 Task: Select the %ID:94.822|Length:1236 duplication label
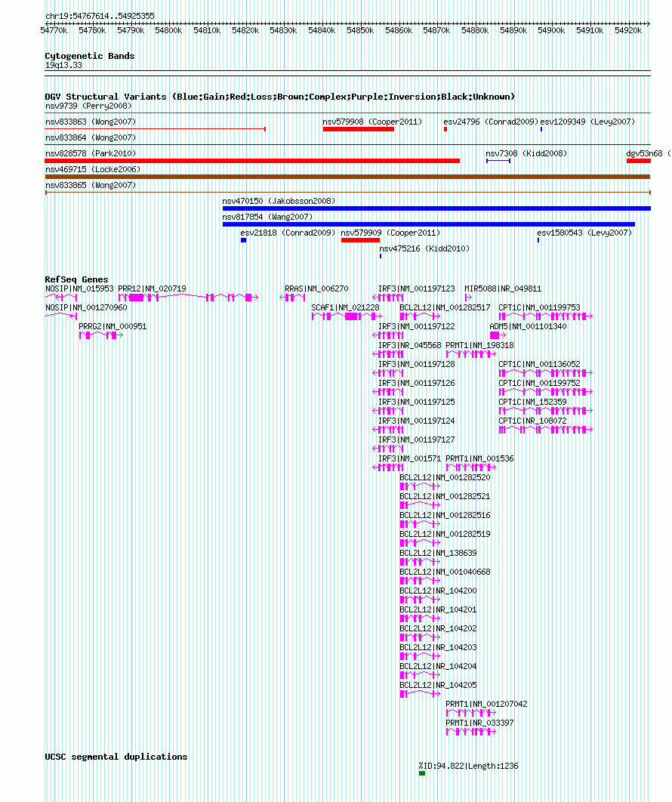tap(468, 766)
